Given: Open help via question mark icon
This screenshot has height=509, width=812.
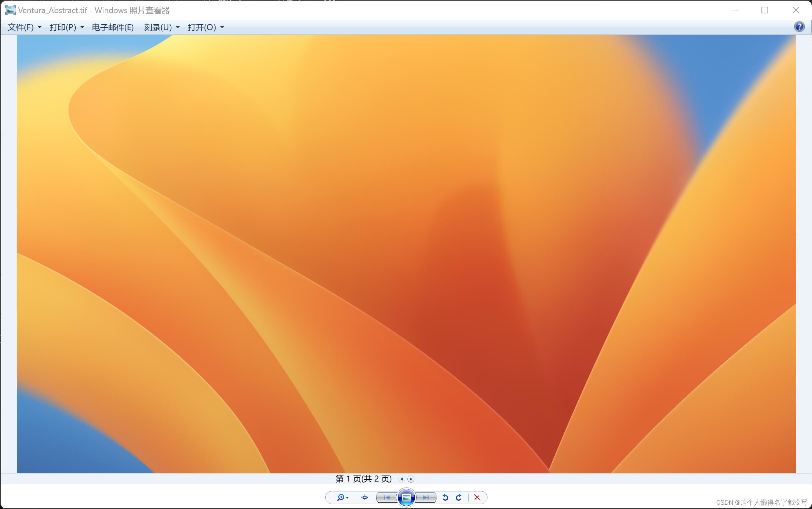Looking at the screenshot, I should point(799,27).
